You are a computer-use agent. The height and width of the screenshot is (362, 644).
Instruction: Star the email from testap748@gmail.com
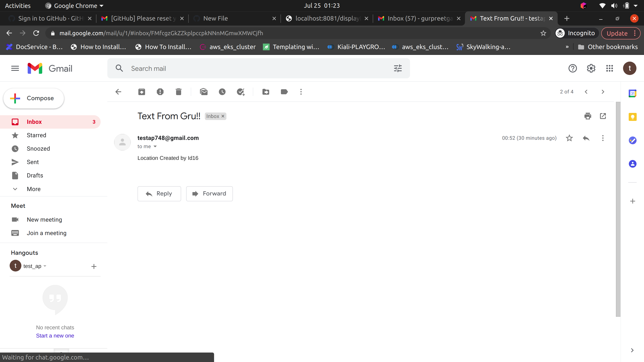[x=569, y=138]
